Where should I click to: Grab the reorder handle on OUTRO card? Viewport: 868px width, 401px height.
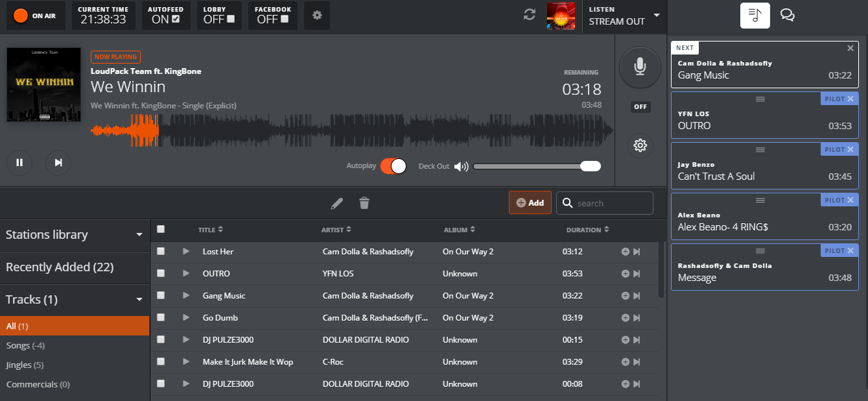[760, 99]
